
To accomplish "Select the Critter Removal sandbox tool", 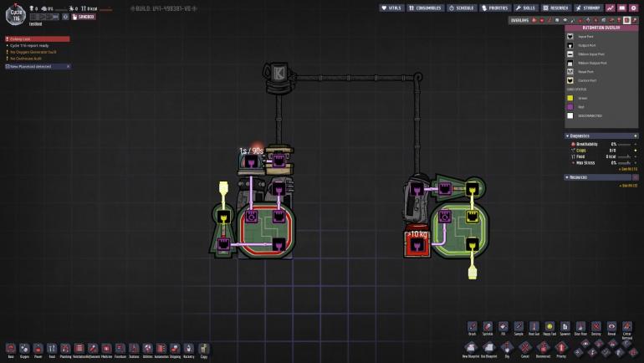I will click(x=627, y=329).
